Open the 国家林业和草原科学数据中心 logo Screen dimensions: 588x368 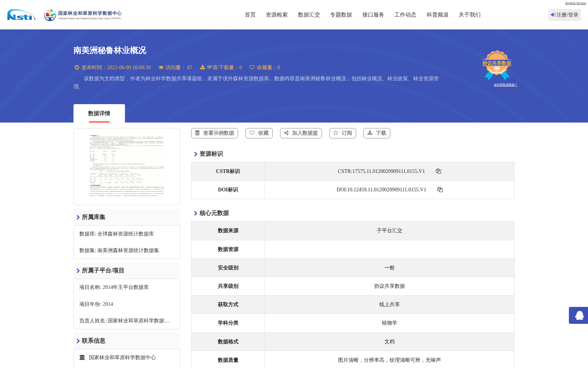(83, 15)
